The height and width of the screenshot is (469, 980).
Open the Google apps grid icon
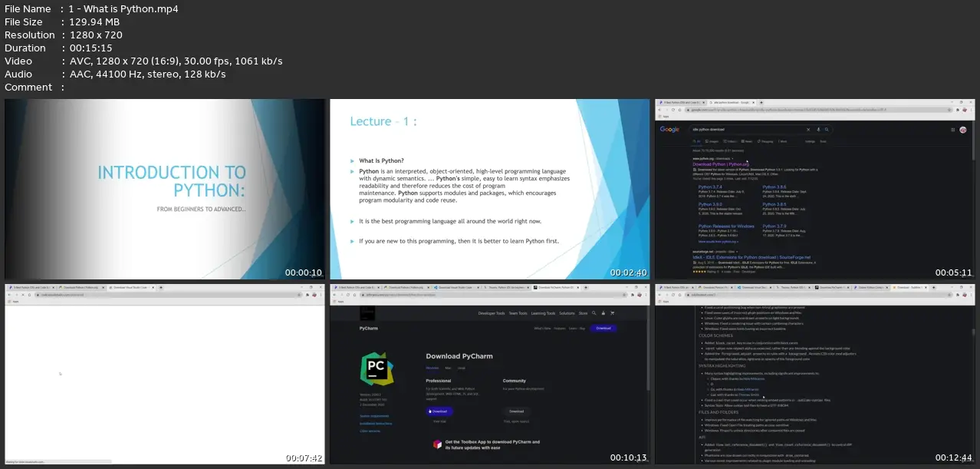(x=952, y=130)
